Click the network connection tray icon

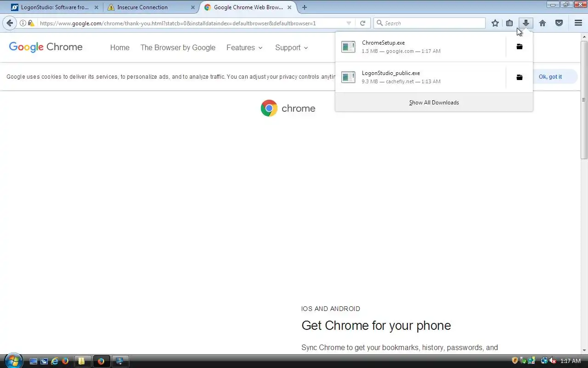544,361
